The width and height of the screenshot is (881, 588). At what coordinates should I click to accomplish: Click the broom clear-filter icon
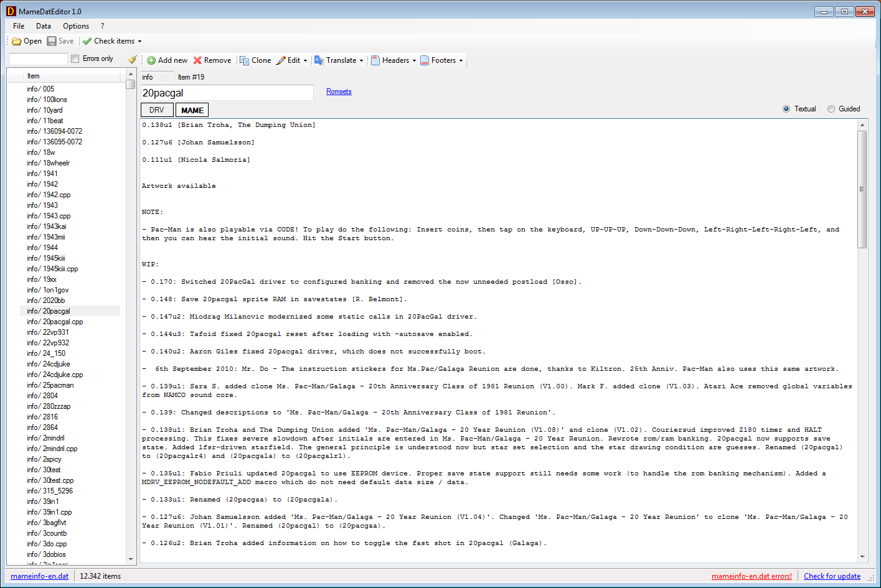[x=132, y=59]
